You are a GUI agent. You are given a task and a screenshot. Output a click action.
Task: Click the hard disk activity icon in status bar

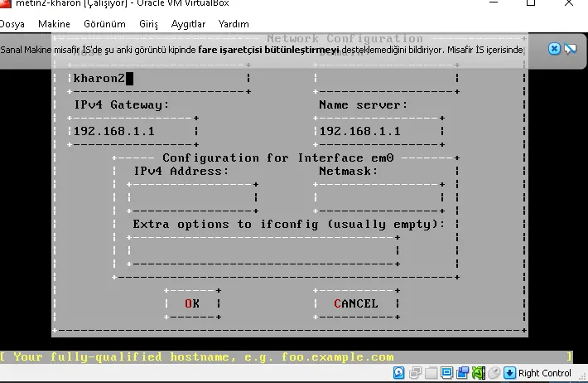point(399,373)
